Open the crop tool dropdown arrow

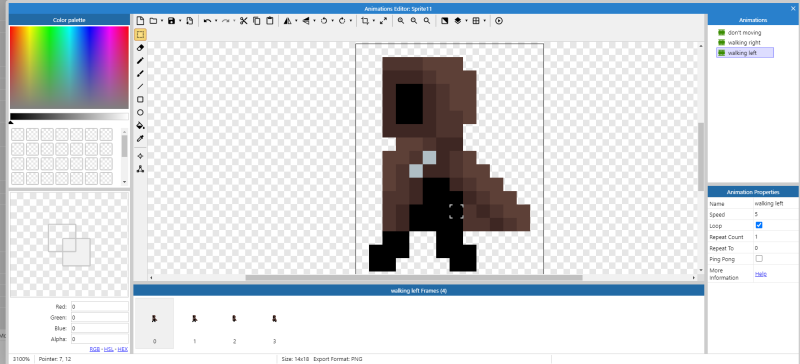click(x=374, y=21)
